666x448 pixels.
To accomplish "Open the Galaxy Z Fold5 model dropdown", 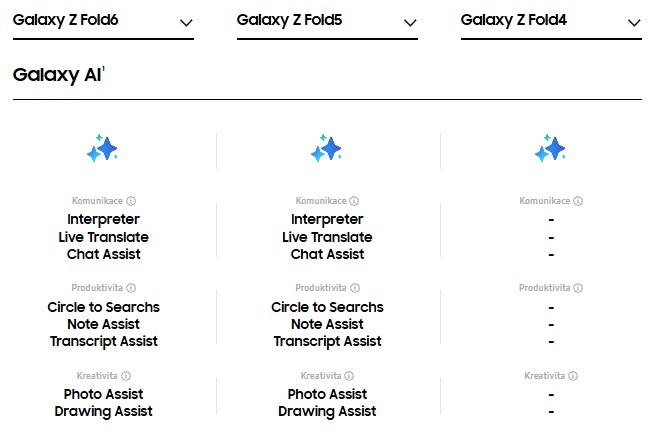I will click(327, 23).
